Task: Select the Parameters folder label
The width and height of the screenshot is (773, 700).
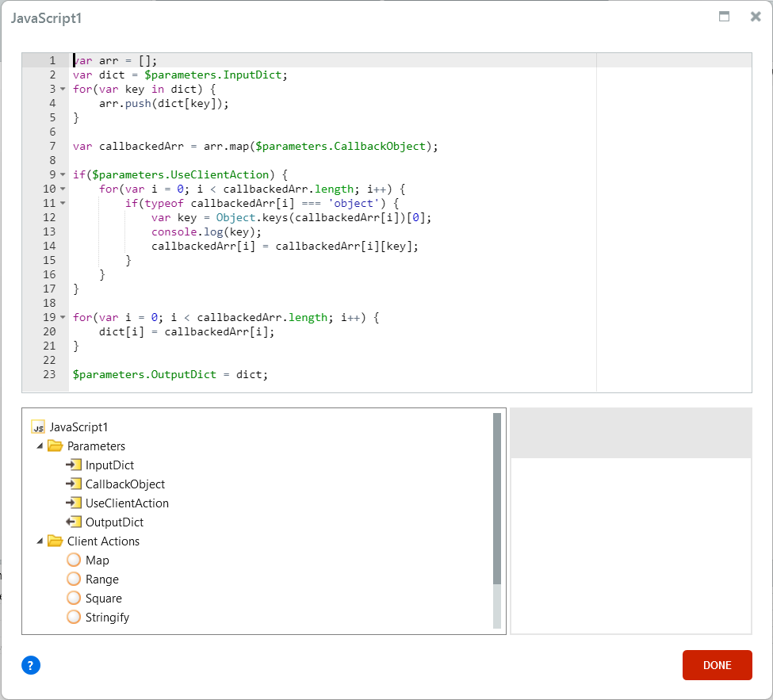Action: (x=96, y=446)
